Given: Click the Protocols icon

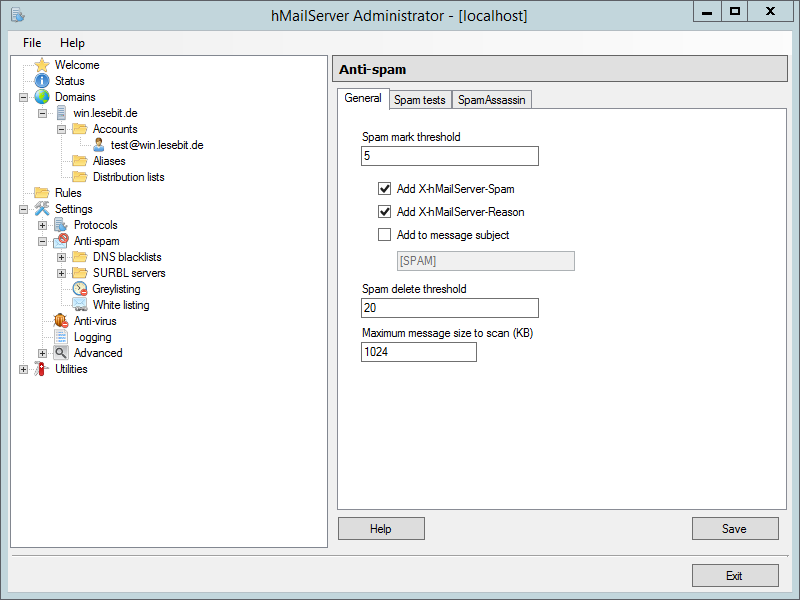Looking at the screenshot, I should pos(61,224).
